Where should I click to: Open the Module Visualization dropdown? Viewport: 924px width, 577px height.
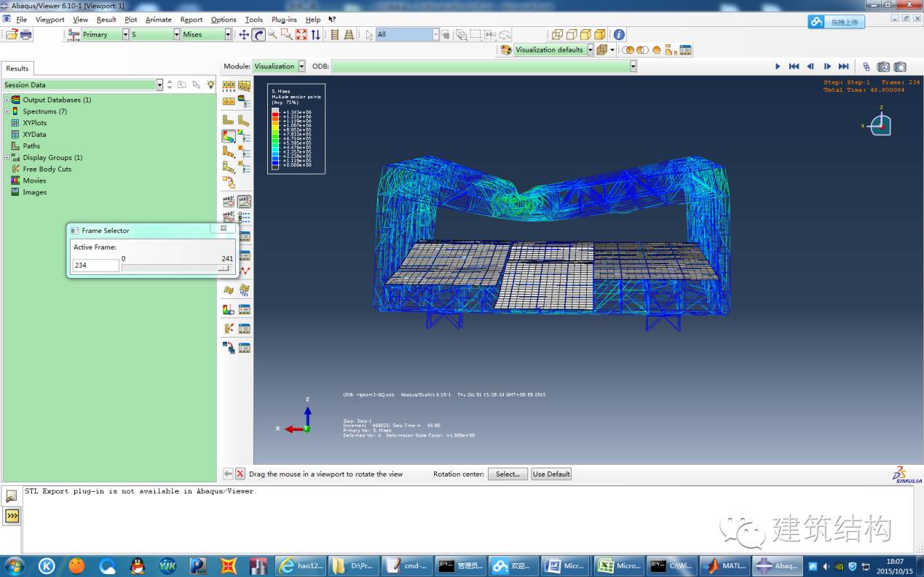point(301,66)
